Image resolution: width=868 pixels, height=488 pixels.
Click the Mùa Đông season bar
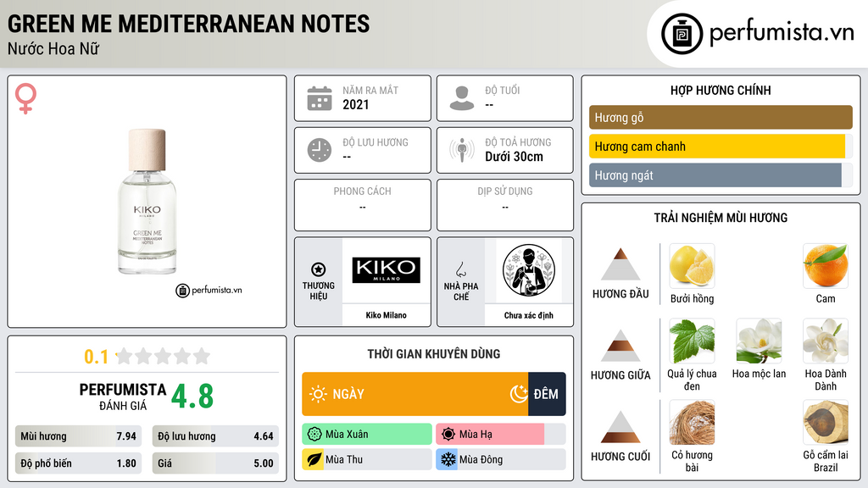(501, 459)
